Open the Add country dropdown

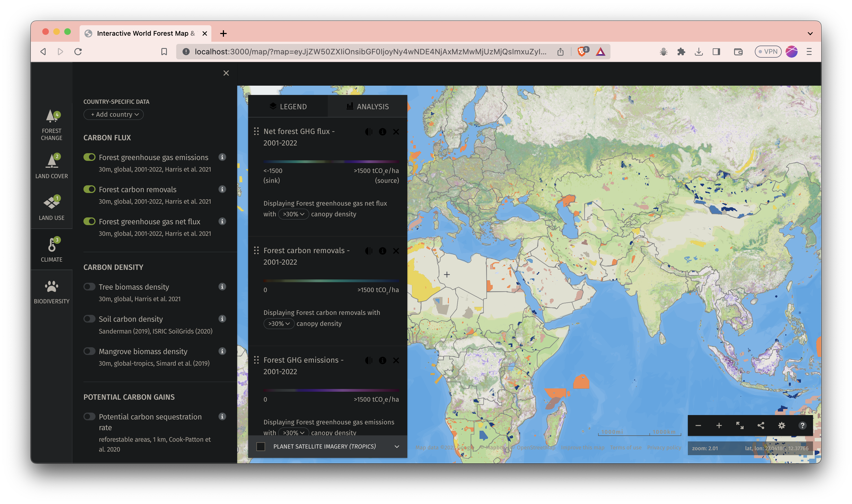pos(114,114)
